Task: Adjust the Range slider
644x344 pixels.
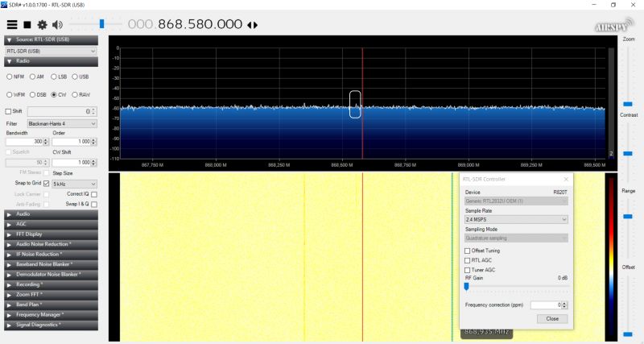Action: click(628, 216)
